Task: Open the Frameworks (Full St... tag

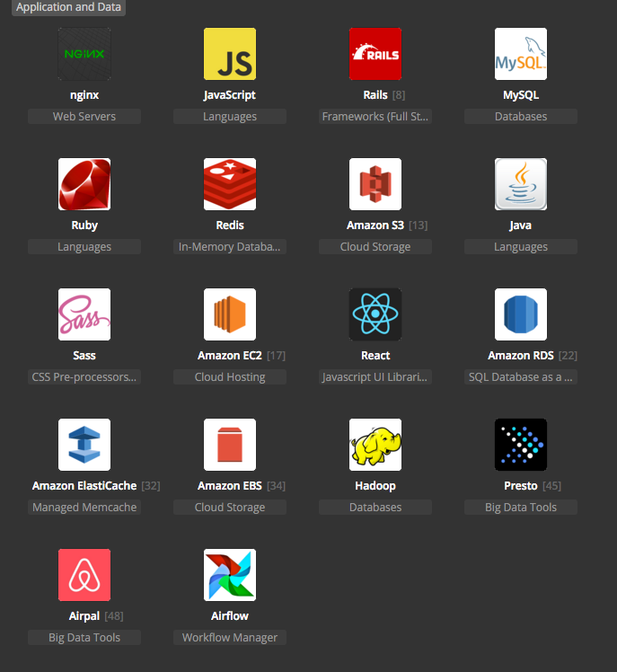Action: point(375,117)
